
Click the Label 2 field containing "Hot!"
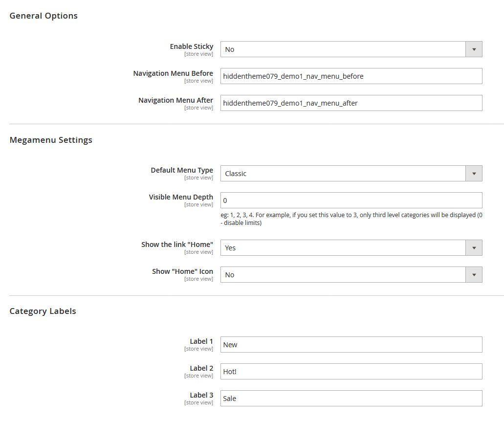click(351, 371)
